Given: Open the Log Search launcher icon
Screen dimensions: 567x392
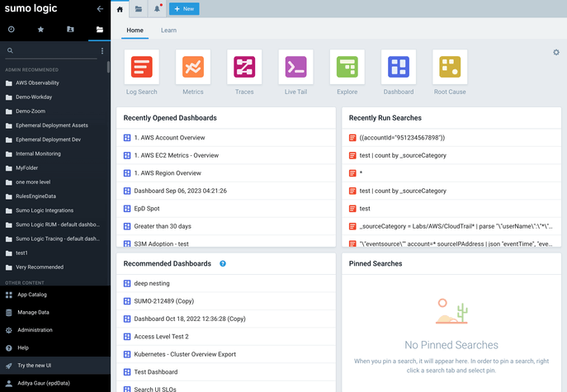Looking at the screenshot, I should point(141,67).
